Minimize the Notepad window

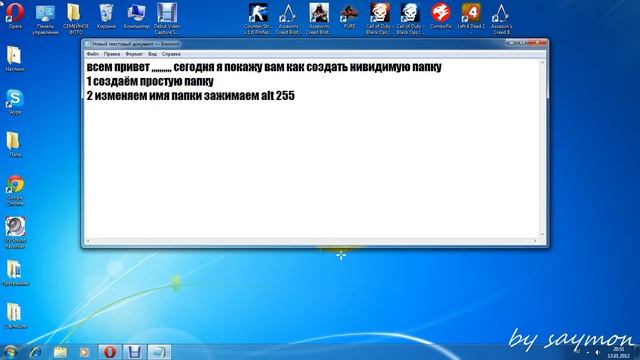(x=510, y=42)
